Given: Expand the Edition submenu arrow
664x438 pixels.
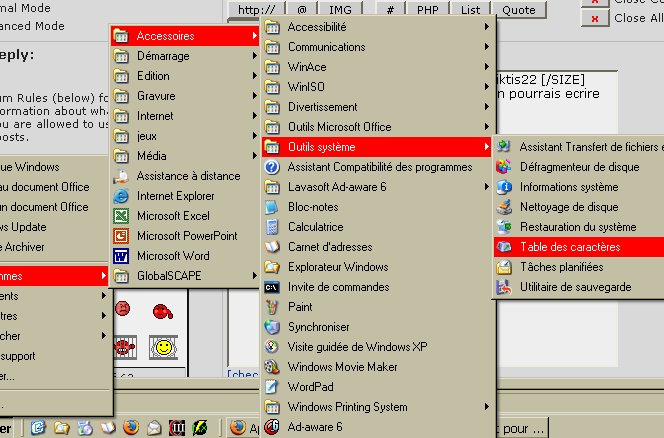Looking at the screenshot, I should (255, 75).
